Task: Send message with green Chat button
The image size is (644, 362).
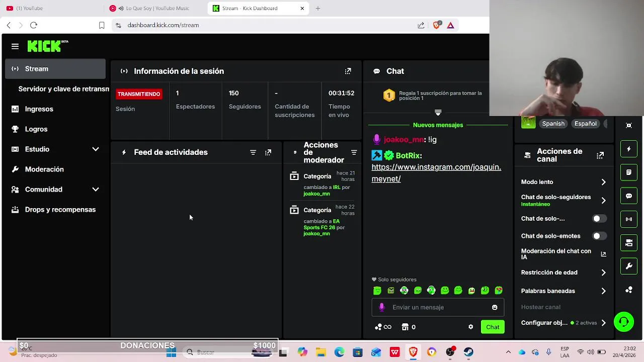Action: pyautogui.click(x=493, y=327)
